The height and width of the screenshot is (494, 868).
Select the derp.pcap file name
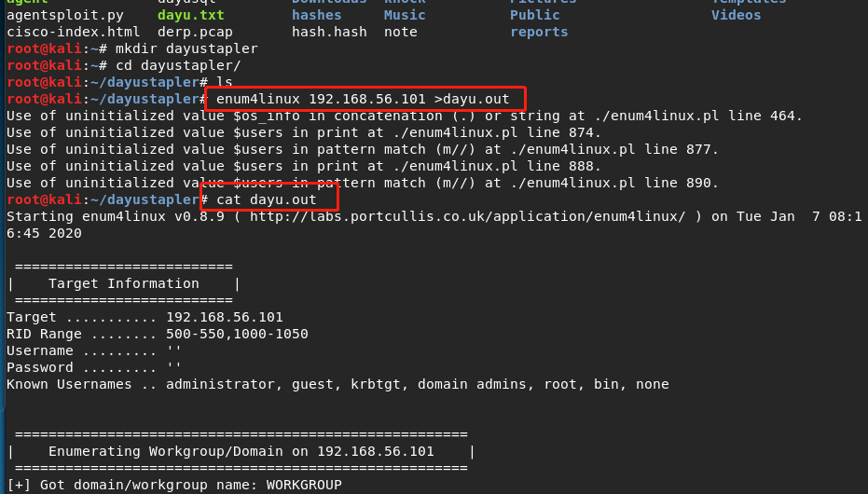coord(196,32)
